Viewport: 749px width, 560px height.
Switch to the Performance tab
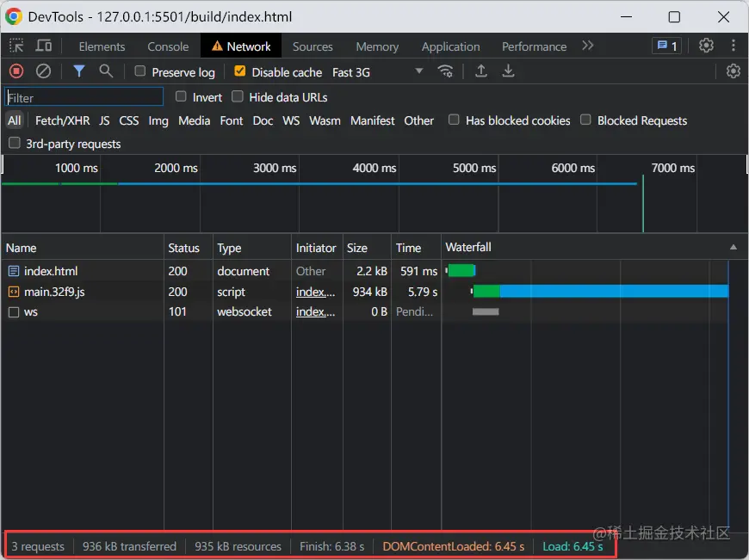[x=534, y=46]
